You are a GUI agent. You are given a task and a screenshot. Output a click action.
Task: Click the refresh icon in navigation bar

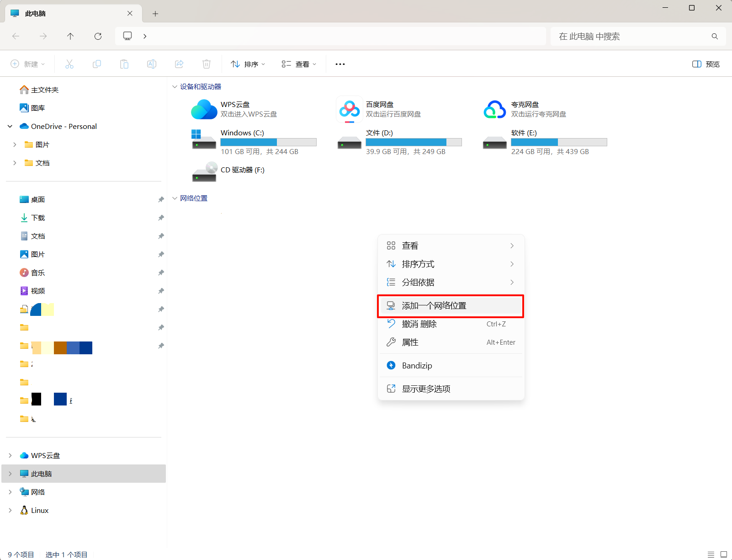click(x=98, y=36)
